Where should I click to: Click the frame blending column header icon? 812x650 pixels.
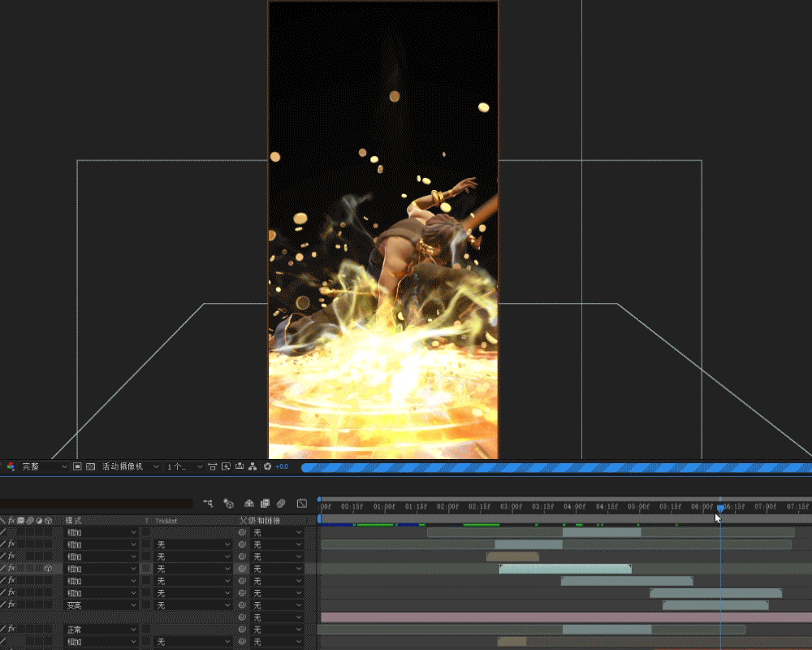pyautogui.click(x=21, y=521)
